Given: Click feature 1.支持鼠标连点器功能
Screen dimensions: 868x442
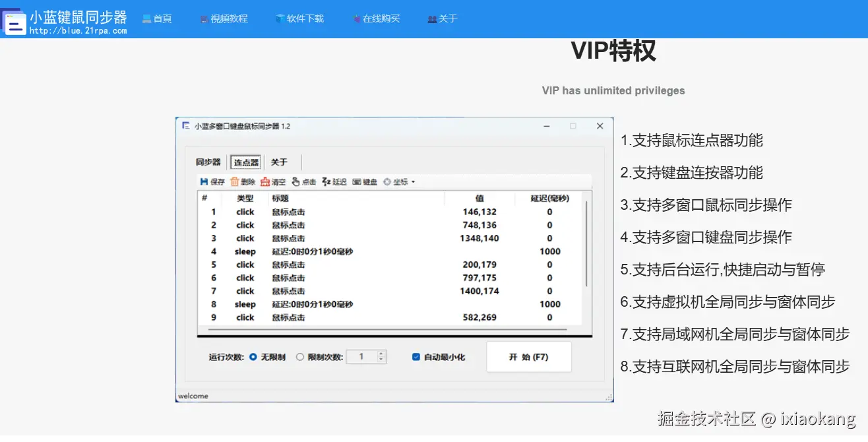Looking at the screenshot, I should point(692,140).
